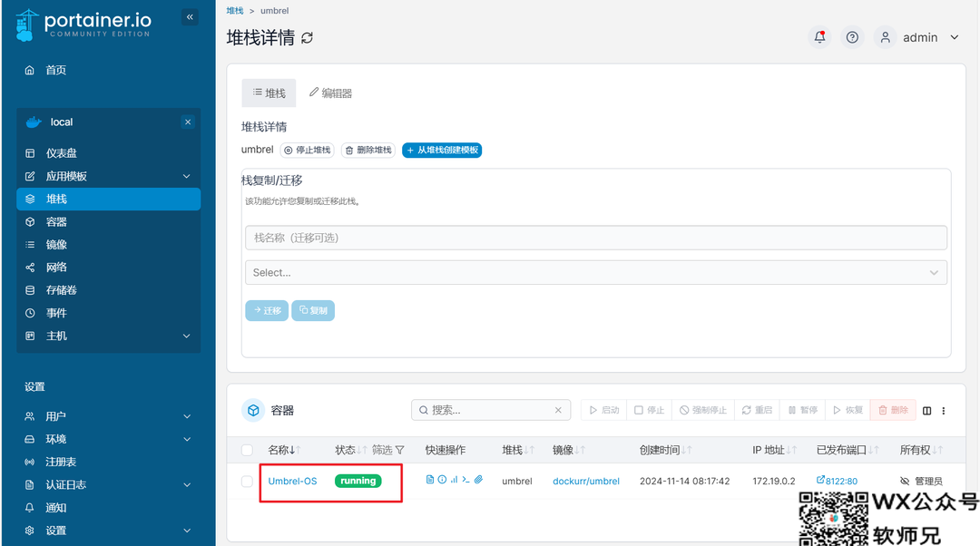Click 从堆栈创建模板 button

(x=442, y=150)
